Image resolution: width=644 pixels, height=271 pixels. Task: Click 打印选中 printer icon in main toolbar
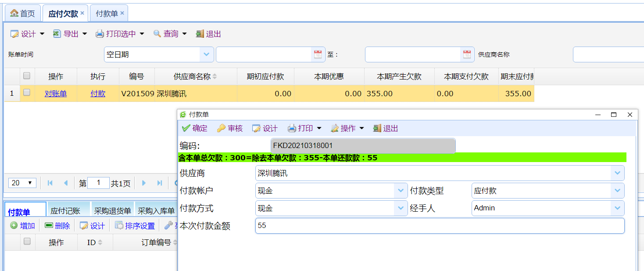tap(100, 34)
